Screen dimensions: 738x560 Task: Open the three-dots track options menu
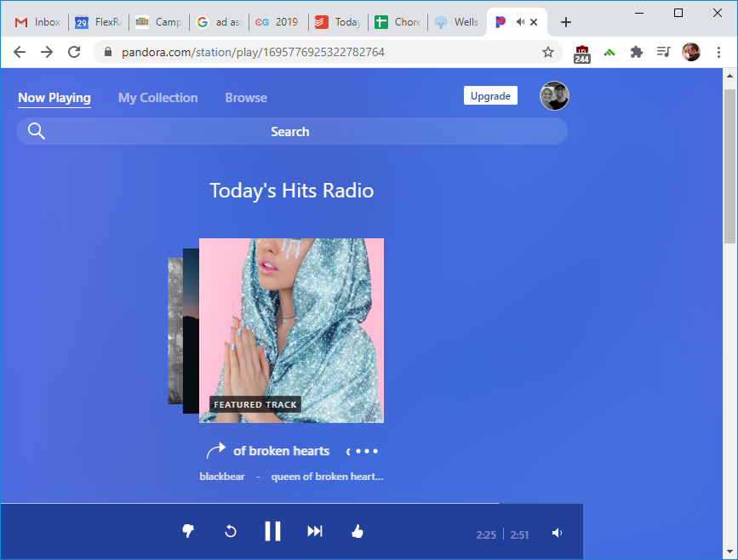pos(366,451)
